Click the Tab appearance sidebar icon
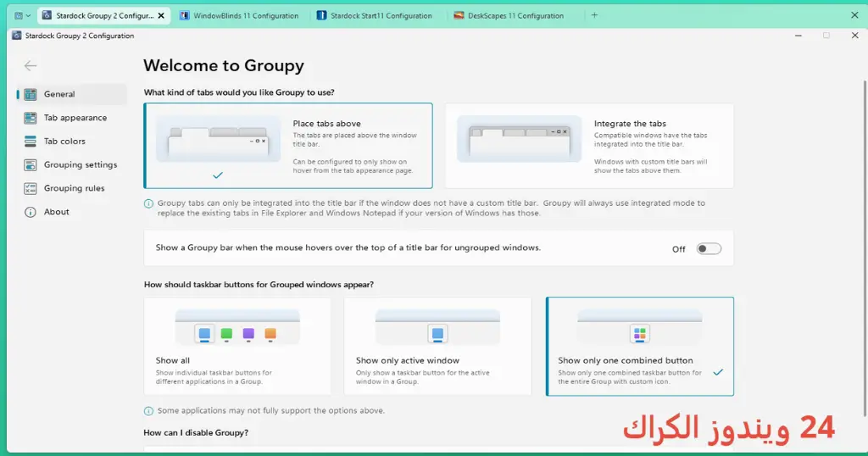Screen dimensions: 868x456 coord(30,117)
